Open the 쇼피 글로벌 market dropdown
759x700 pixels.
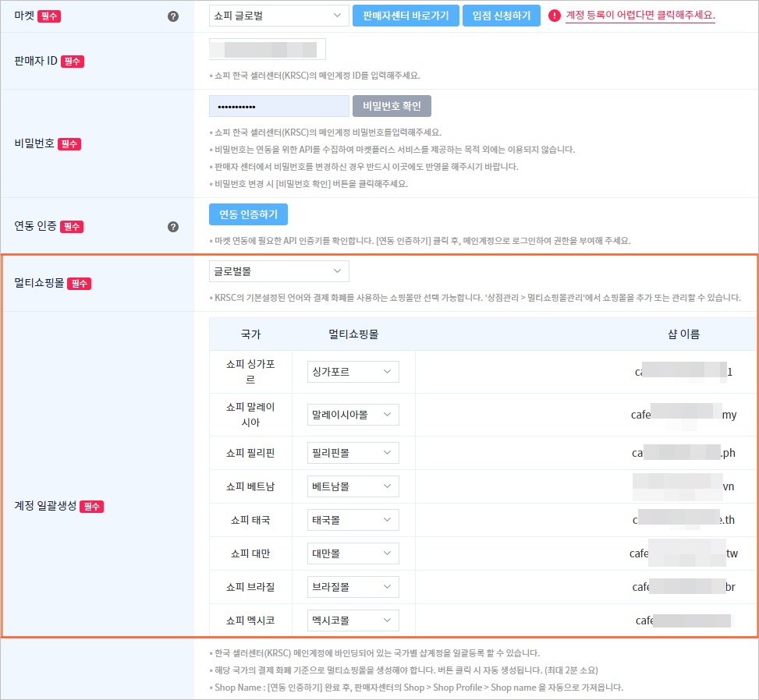(278, 16)
